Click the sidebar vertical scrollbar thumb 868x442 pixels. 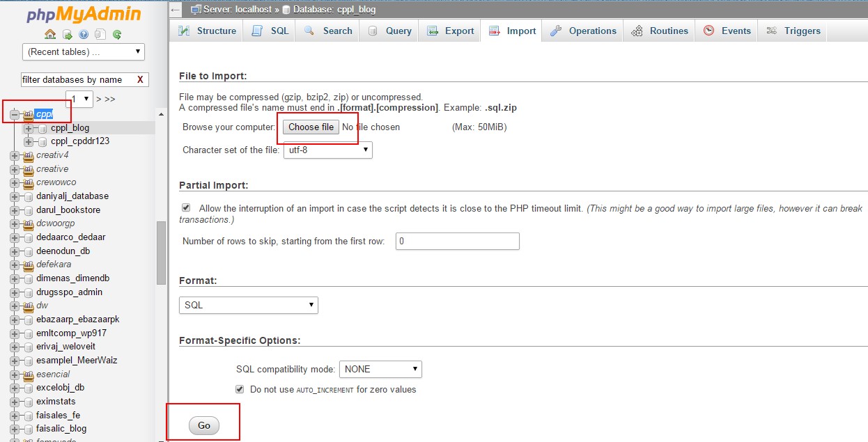(x=161, y=253)
